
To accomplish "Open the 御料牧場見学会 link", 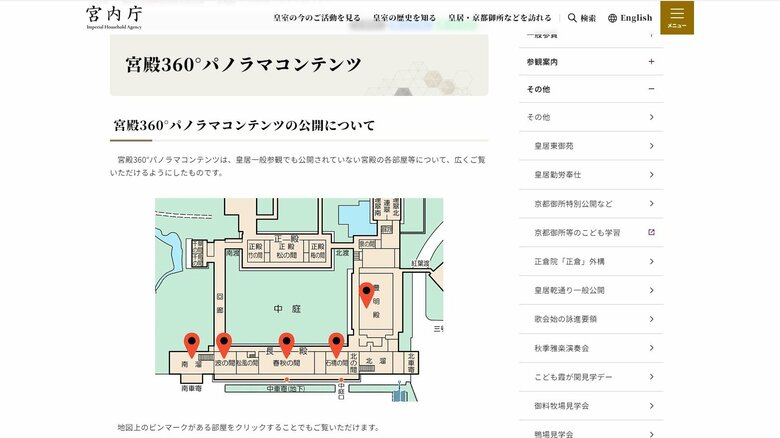I will point(561,406).
